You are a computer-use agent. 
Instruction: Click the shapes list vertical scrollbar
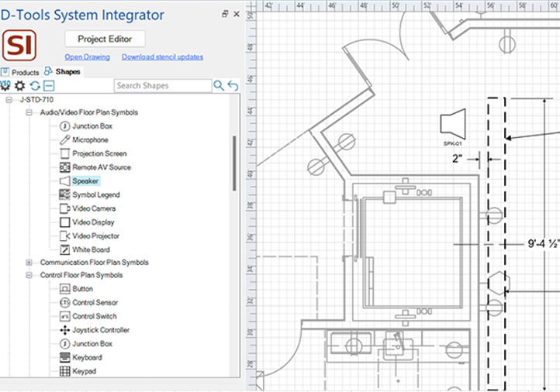(234, 163)
